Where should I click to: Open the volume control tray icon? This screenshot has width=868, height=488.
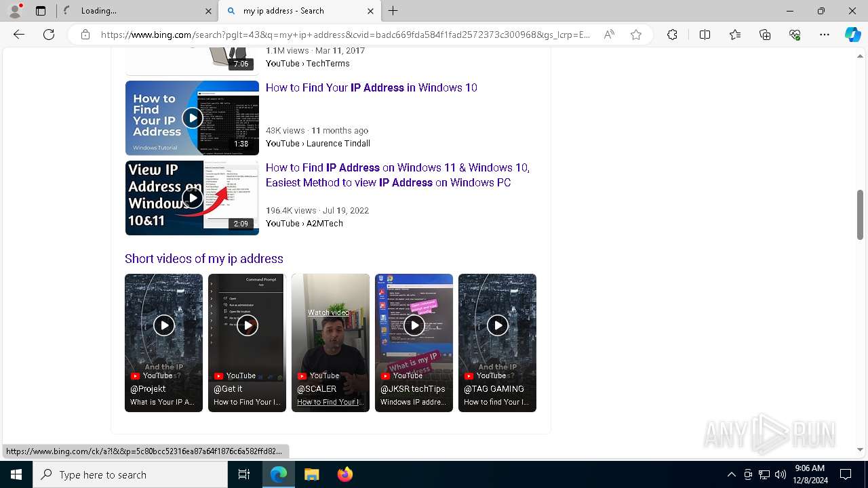781,474
